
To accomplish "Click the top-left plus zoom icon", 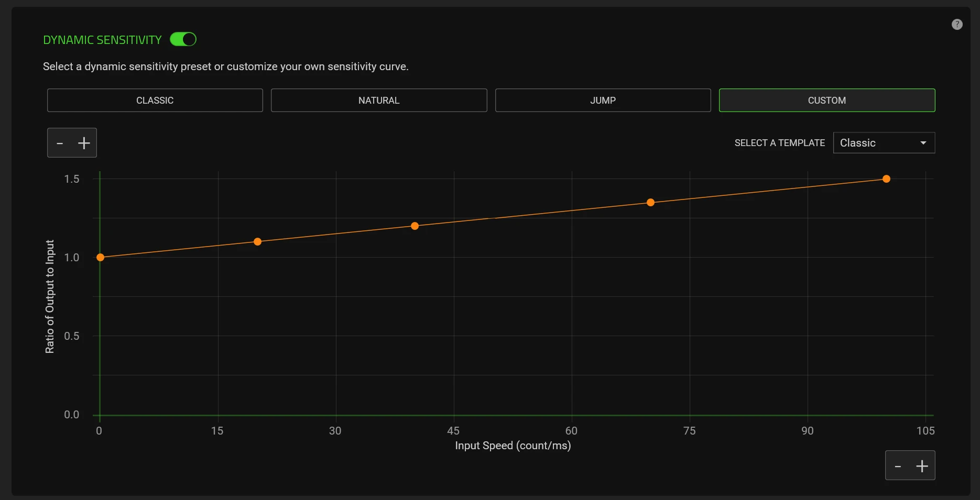I will tap(84, 143).
